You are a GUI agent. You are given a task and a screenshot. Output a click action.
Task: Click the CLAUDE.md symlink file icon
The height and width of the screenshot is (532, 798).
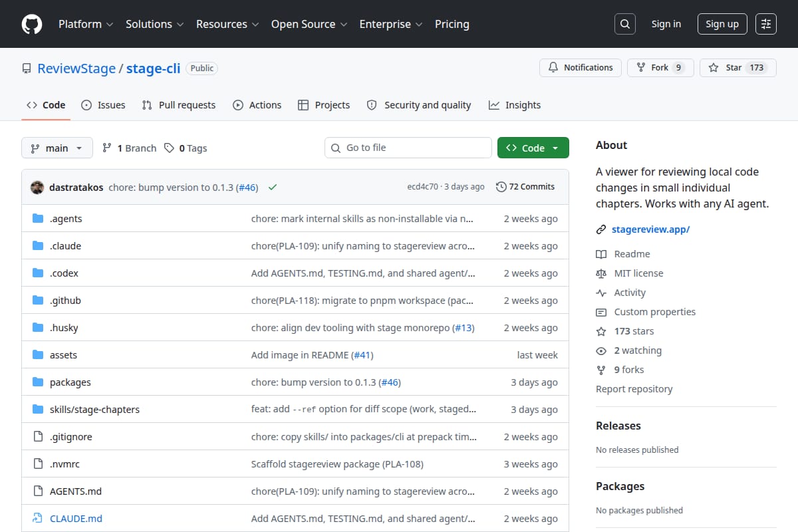pos(38,519)
